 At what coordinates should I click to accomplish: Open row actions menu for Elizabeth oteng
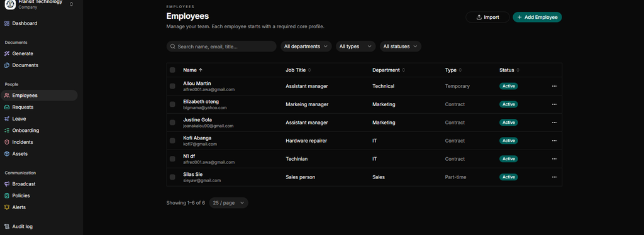(x=554, y=104)
